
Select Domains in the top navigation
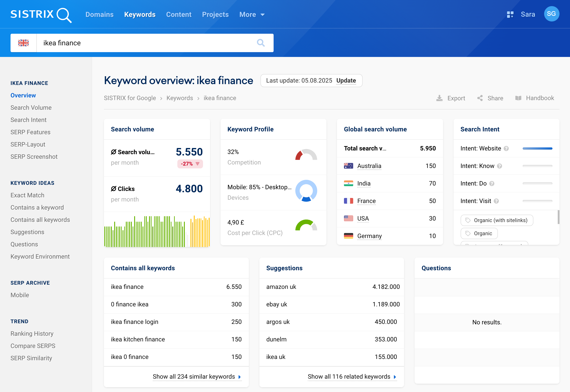tap(99, 14)
